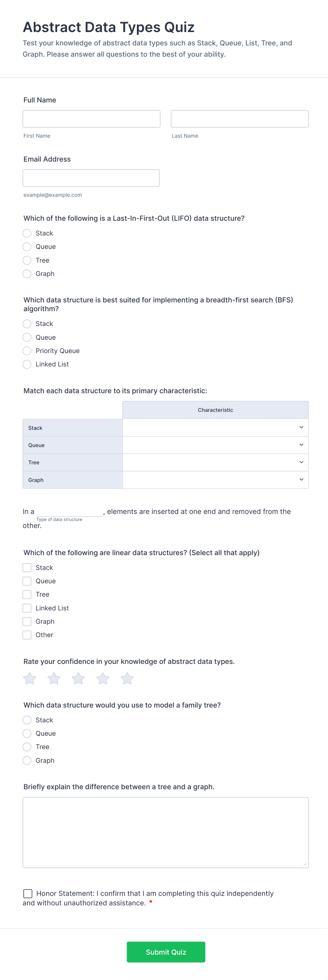Select Graph for the family tree question
The width and height of the screenshot is (328, 980).
27,760
